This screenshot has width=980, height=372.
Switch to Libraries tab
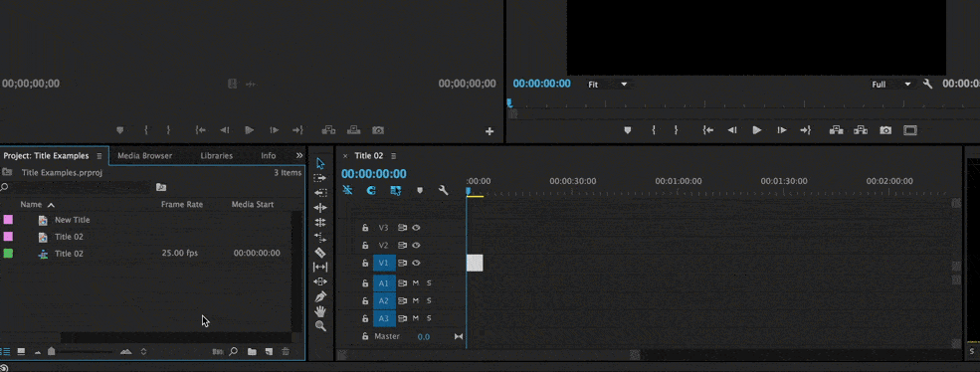(216, 156)
